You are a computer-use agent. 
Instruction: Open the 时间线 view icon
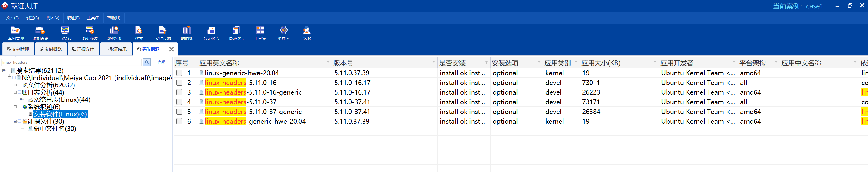(x=187, y=33)
